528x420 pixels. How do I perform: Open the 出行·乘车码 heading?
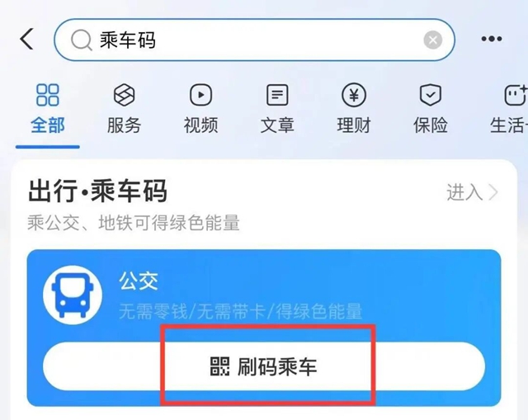97,191
